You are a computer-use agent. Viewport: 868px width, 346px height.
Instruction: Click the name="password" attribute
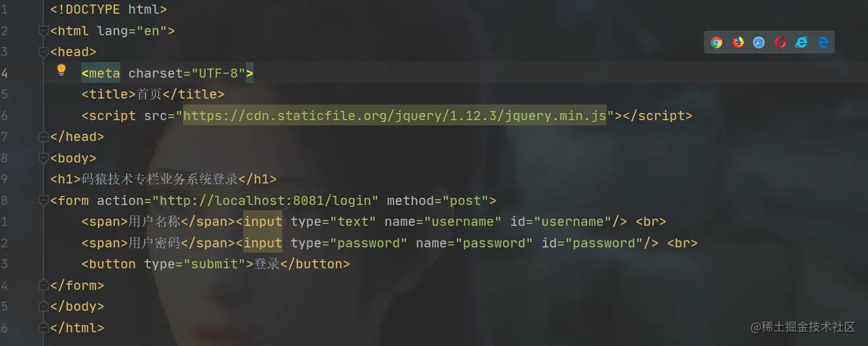click(475, 243)
